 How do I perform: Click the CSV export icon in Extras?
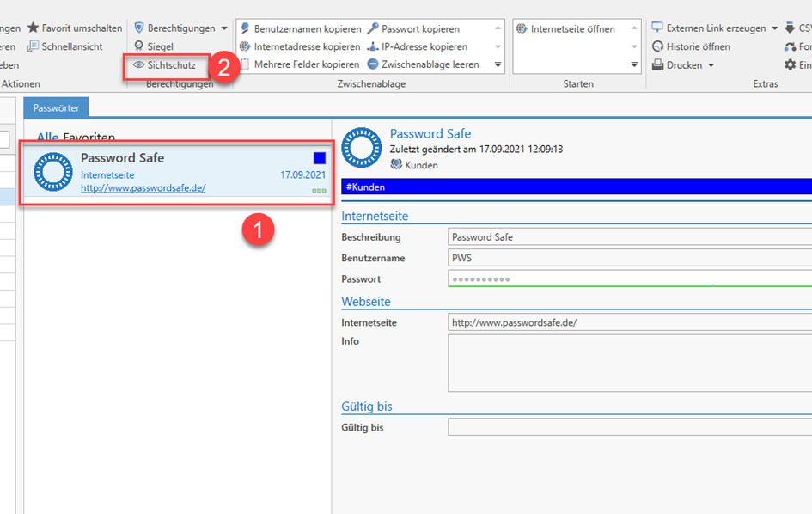pyautogui.click(x=791, y=28)
